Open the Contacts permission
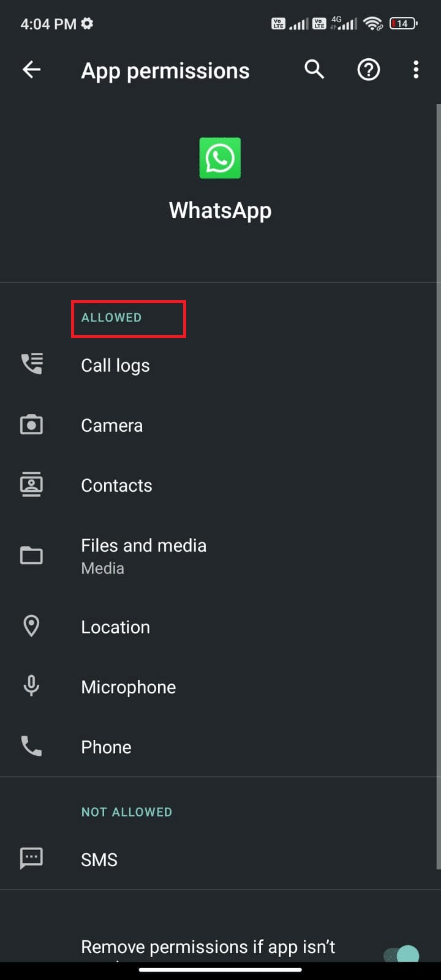Viewport: 441px width, 980px height. coord(116,485)
